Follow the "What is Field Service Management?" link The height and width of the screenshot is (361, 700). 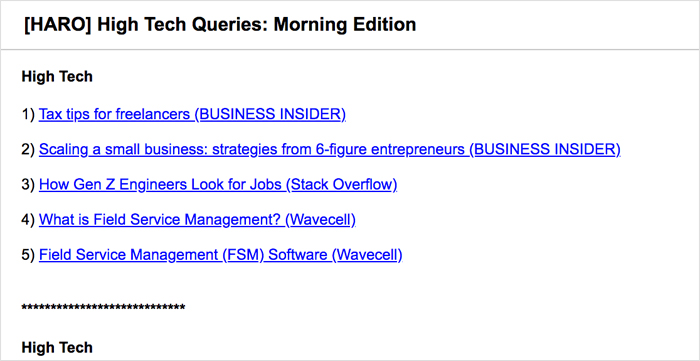tap(197, 220)
